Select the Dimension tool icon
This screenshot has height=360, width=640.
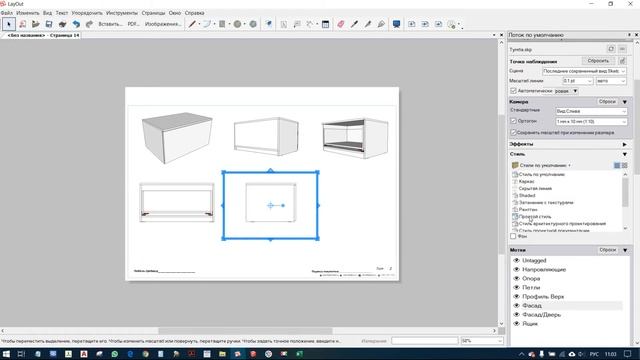[x=310, y=24]
